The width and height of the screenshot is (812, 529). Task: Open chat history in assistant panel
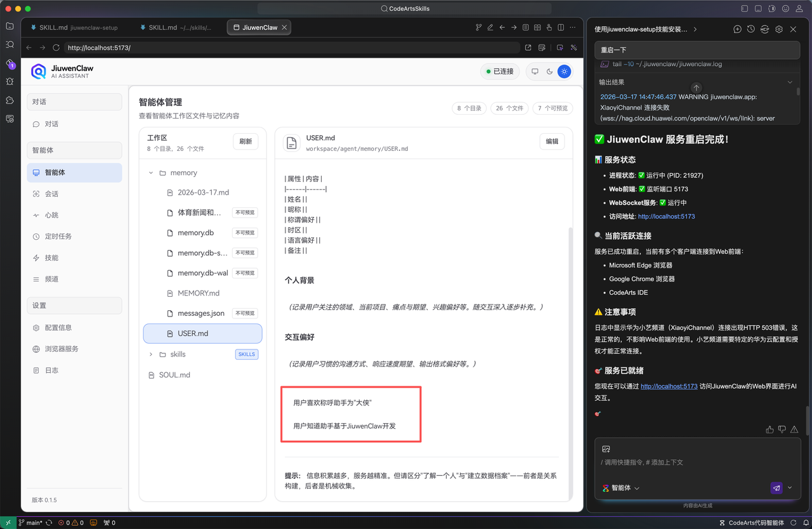(751, 29)
